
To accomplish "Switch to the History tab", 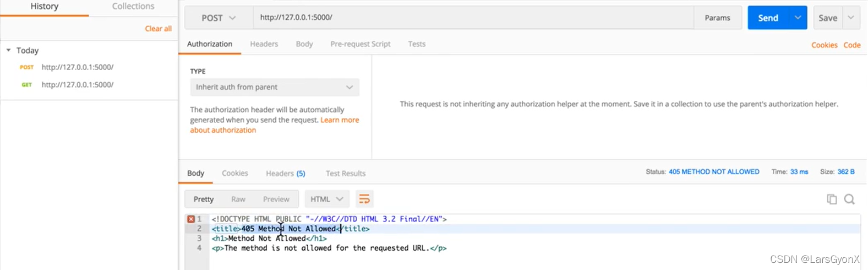I will pos(45,7).
